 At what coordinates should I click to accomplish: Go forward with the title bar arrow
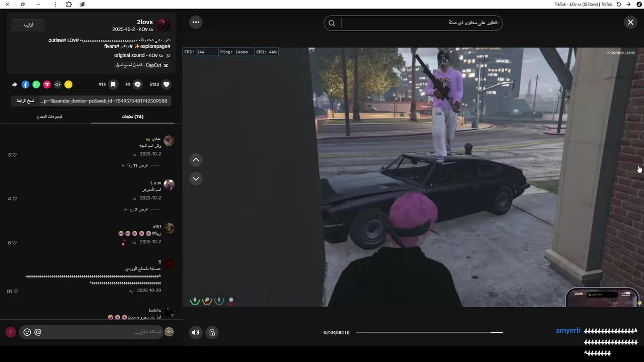[628, 4]
